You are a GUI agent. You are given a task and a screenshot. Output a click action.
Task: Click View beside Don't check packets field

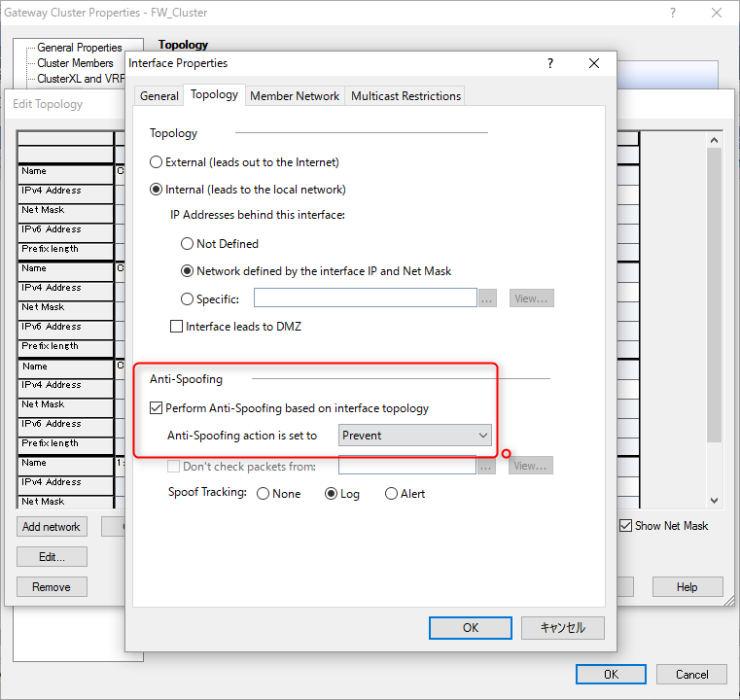point(531,466)
